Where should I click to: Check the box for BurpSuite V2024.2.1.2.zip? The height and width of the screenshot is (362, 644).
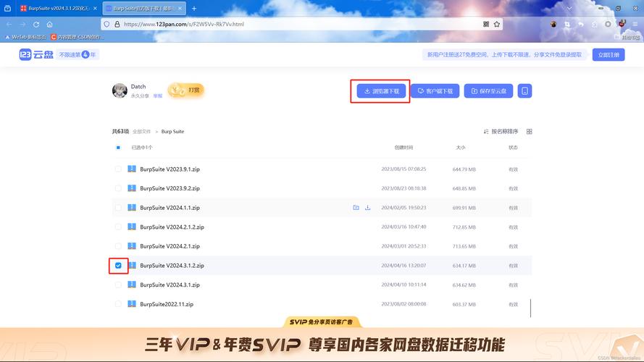click(x=118, y=227)
